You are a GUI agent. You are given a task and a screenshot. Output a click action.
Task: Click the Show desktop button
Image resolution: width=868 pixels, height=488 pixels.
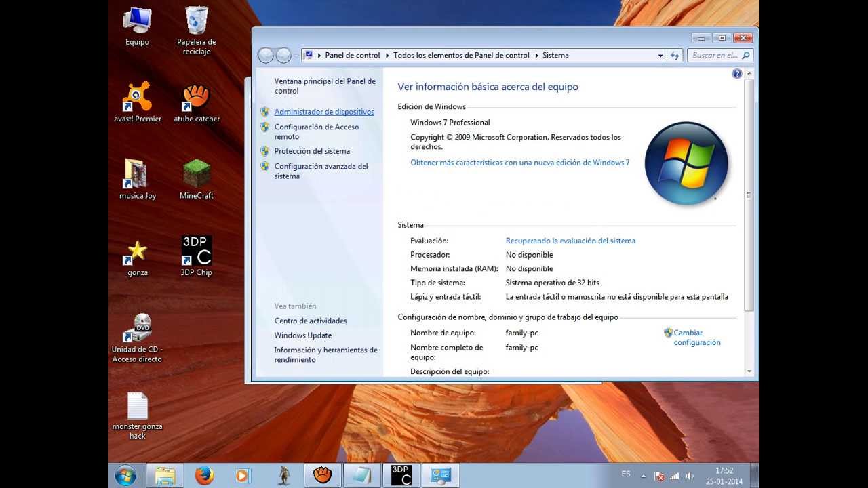tap(755, 476)
